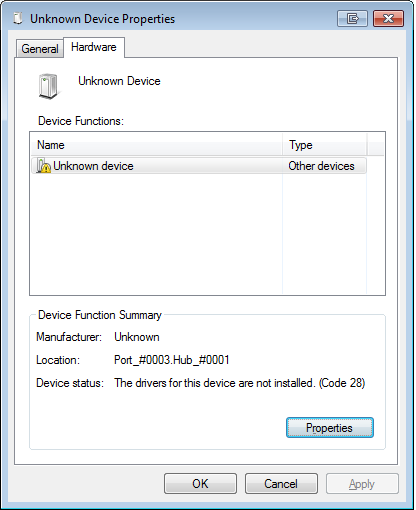The image size is (416, 510).
Task: Select the Hardware tab
Action: coord(94,47)
